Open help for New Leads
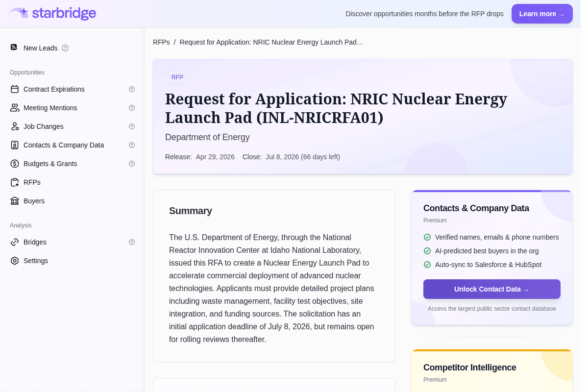This screenshot has height=392, width=588. click(x=65, y=48)
